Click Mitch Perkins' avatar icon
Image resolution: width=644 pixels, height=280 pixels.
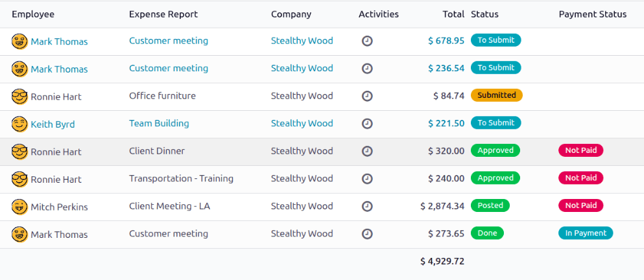click(x=19, y=207)
